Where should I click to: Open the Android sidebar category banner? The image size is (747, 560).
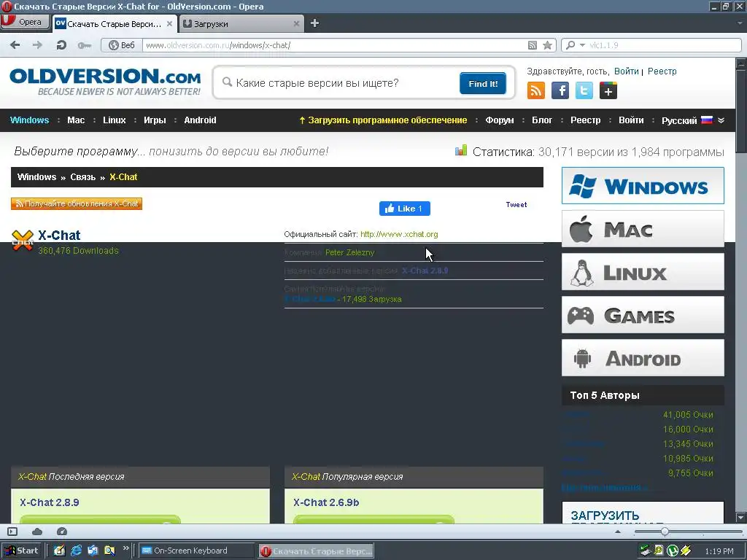(643, 357)
